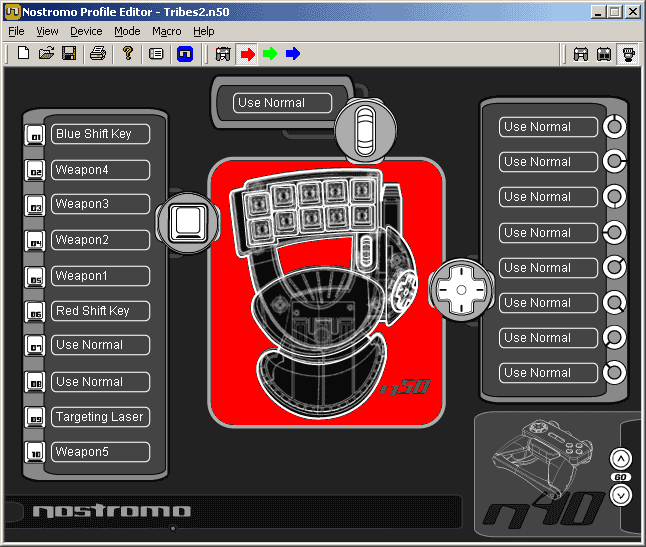Click the throttle wheel round icon
This screenshot has height=547, width=646.
365,130
